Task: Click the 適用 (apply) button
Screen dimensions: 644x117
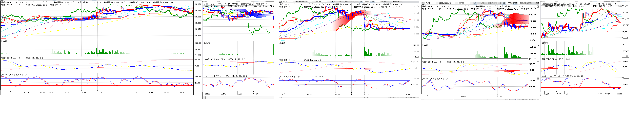Action: (x=529, y=3)
